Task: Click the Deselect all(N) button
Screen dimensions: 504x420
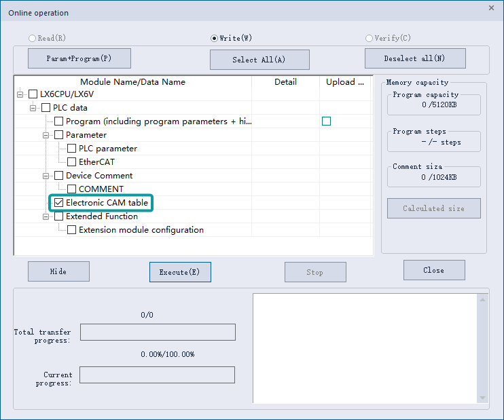Action: point(414,58)
